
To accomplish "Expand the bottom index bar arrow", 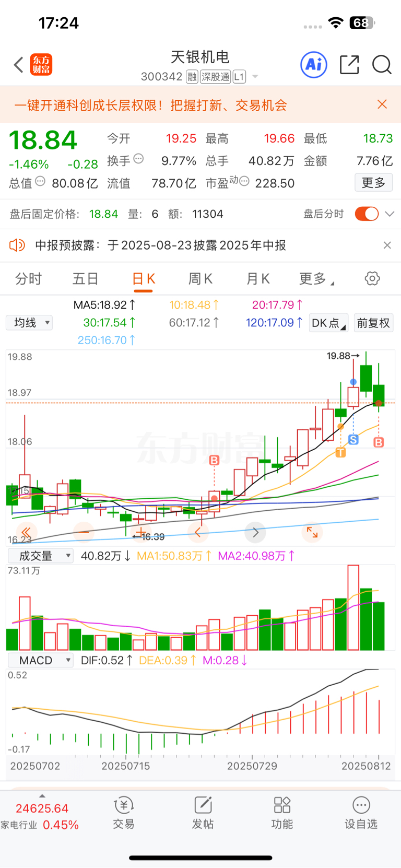I will click(x=42, y=796).
